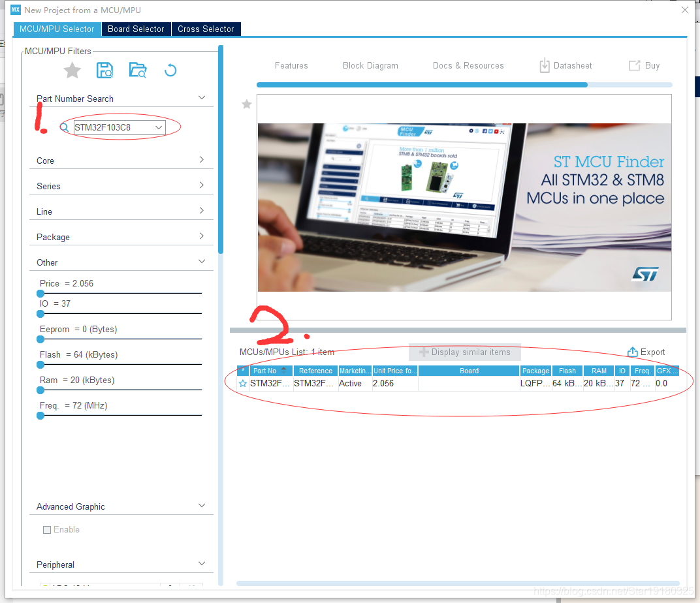Select the 'LQFP...' package cell
The image size is (700, 603).
(x=535, y=384)
